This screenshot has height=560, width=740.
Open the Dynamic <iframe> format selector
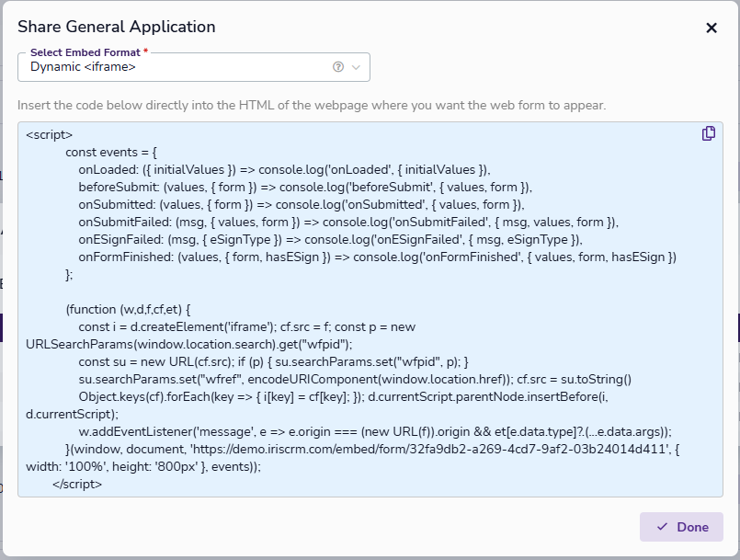[175, 67]
